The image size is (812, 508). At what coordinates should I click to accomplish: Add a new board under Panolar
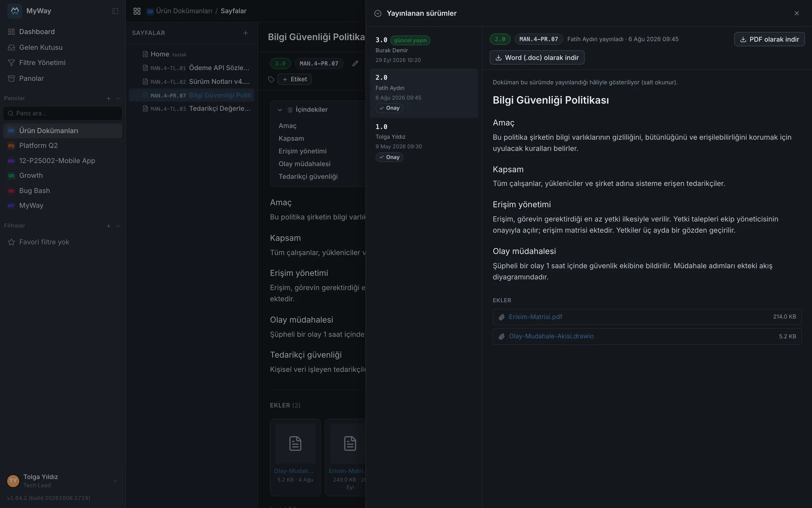click(108, 98)
